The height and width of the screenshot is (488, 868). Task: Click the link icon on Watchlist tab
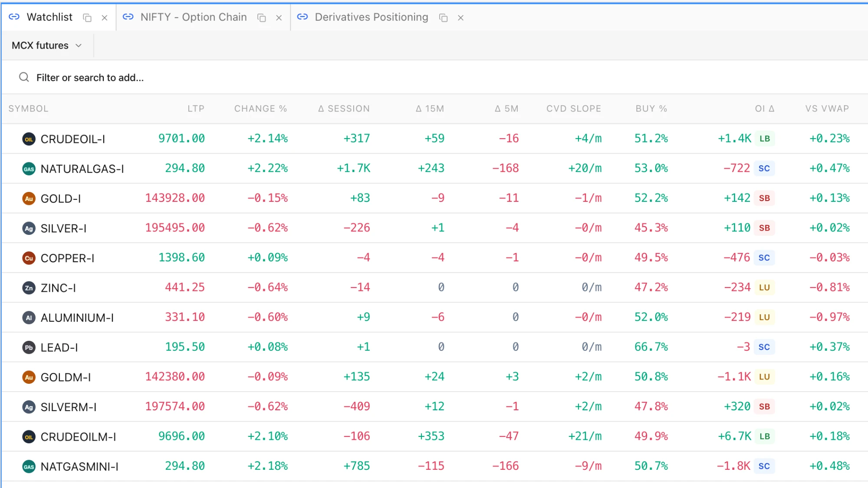14,17
